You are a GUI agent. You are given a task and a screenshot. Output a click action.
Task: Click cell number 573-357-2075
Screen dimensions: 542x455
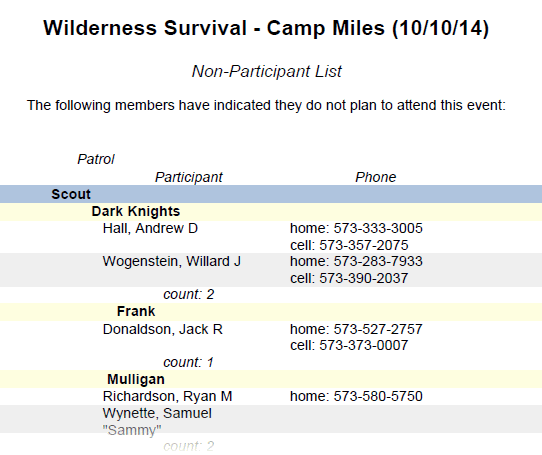364,245
